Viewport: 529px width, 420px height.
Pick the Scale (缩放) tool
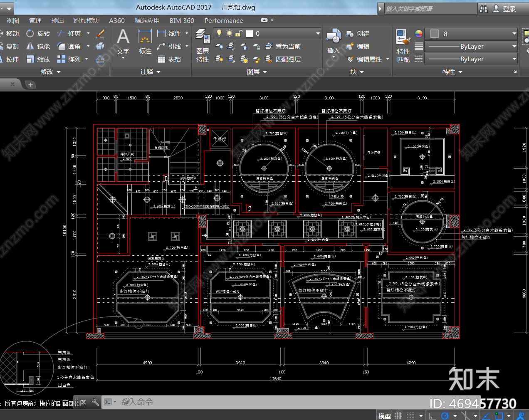pyautogui.click(x=38, y=59)
